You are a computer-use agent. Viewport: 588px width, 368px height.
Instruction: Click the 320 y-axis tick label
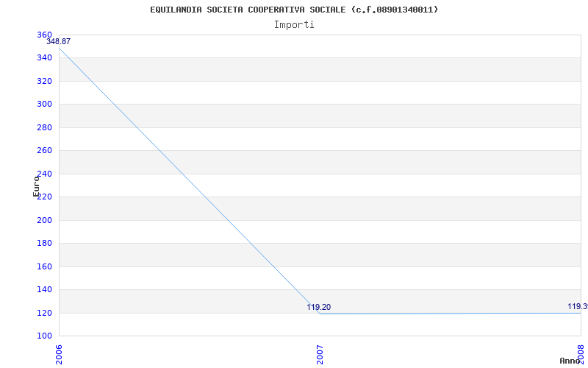pos(44,81)
